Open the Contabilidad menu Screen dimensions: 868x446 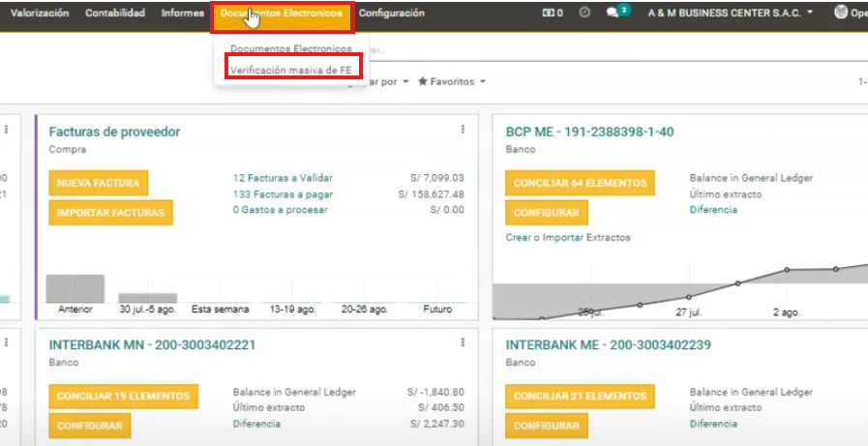coord(115,14)
